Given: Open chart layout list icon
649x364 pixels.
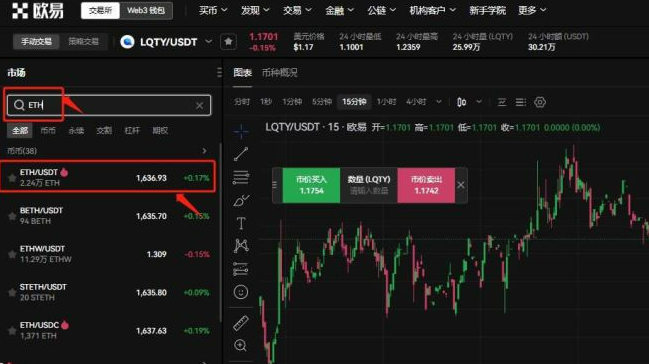Looking at the screenshot, I should coord(521,102).
